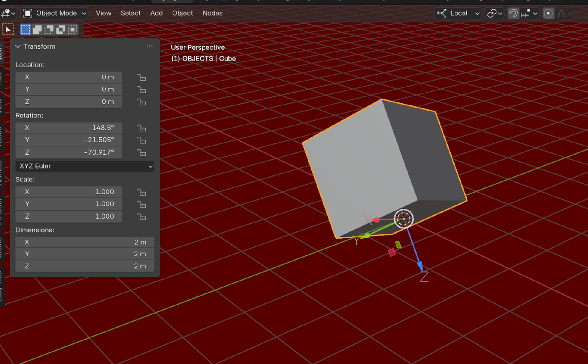Open the XYZ Euler rotation mode dropdown
The height and width of the screenshot is (364, 588).
pyautogui.click(x=85, y=166)
